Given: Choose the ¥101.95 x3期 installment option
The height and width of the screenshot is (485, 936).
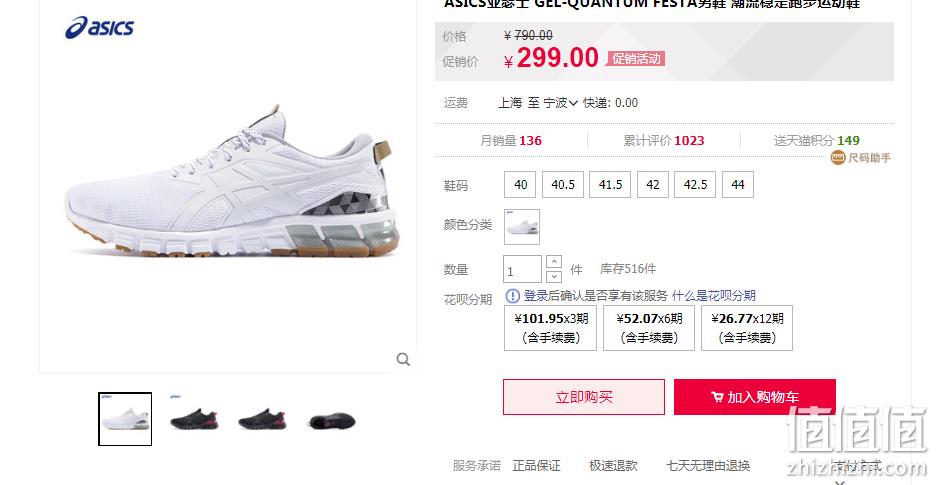Looking at the screenshot, I should (x=550, y=328).
